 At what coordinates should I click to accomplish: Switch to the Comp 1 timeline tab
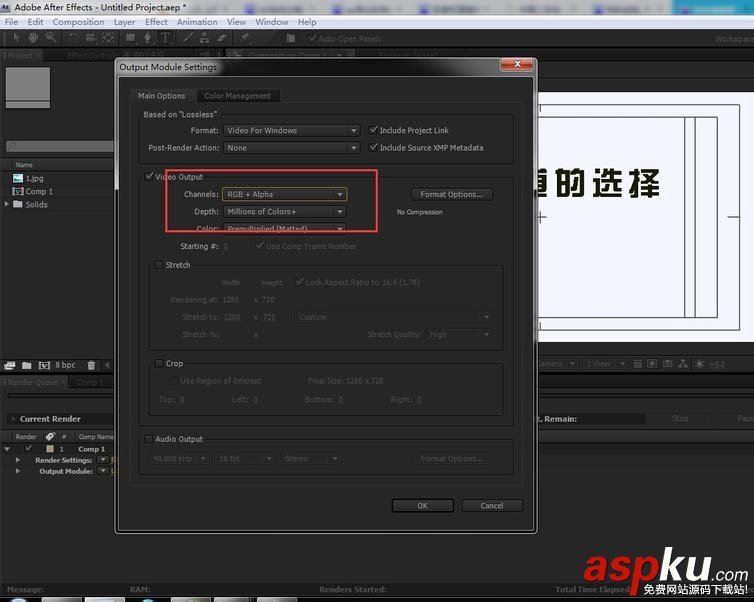tap(90, 382)
